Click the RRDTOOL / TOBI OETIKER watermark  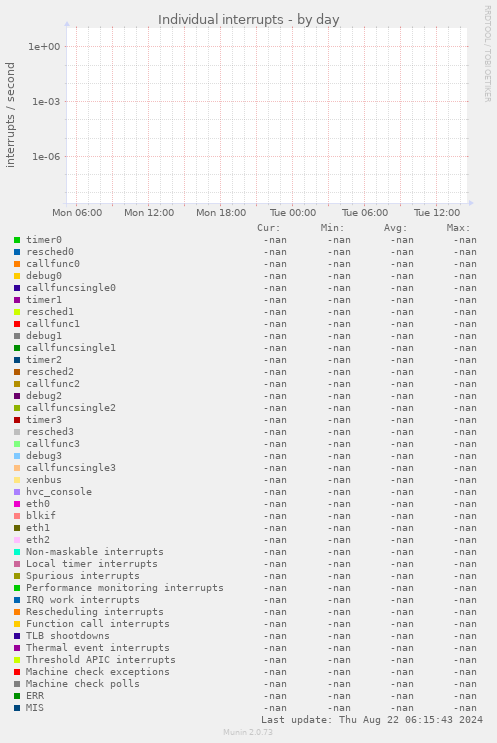[x=487, y=54]
